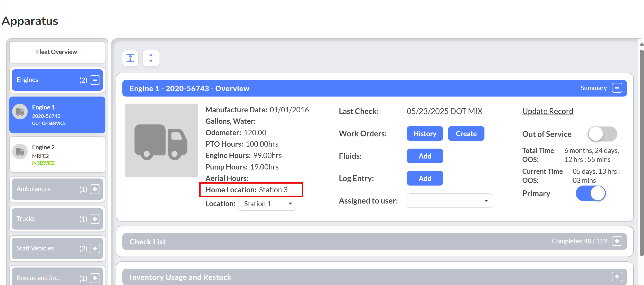The width and height of the screenshot is (644, 285).
Task: Collapse the Engine 1 Overview summary panel
Action: click(617, 88)
